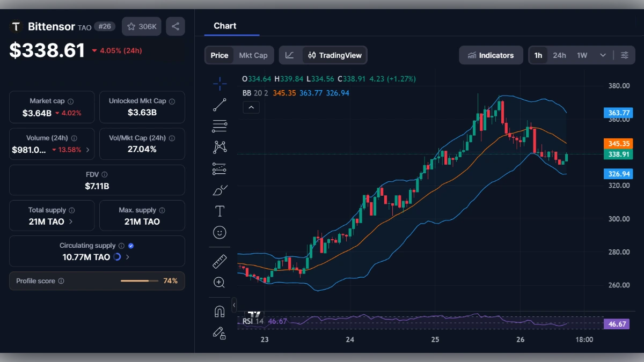The image size is (644, 362).
Task: Switch to the 24h timeframe tab
Action: pos(559,55)
